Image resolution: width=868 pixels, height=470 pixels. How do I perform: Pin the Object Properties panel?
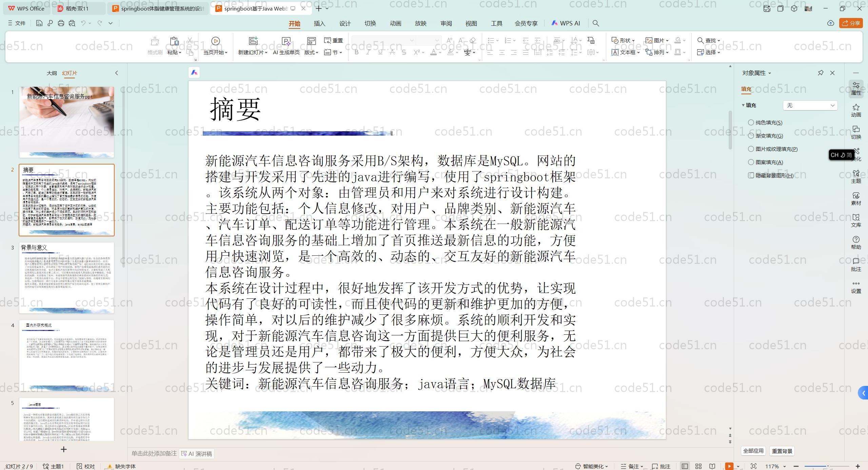(x=821, y=73)
